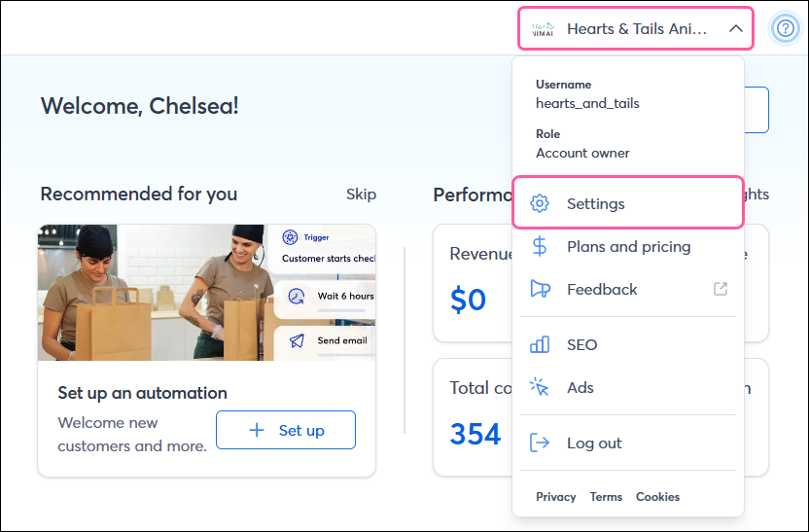Click the Wait 6 hours clock icon

[297, 297]
